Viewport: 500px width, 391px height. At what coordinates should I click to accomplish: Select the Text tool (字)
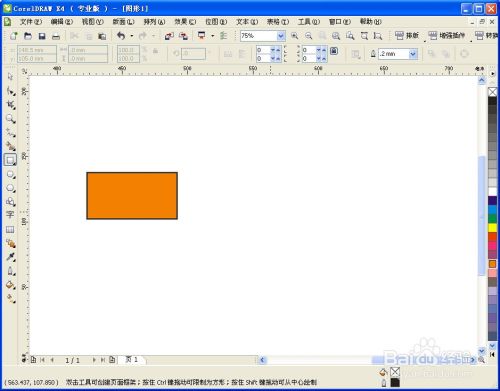pyautogui.click(x=10, y=215)
